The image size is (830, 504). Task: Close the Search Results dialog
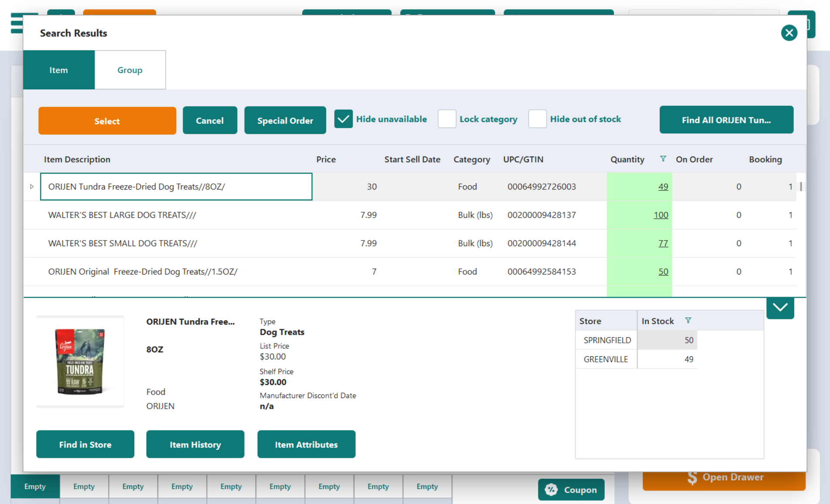789,33
